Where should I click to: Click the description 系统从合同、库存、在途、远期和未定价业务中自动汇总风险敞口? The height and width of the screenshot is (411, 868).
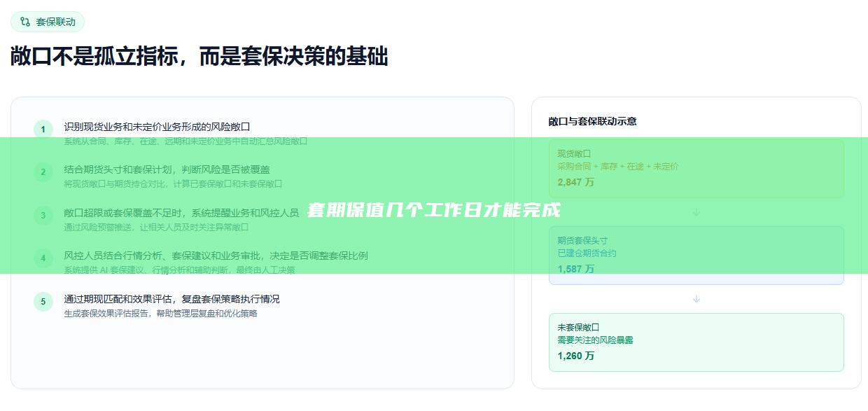185,141
